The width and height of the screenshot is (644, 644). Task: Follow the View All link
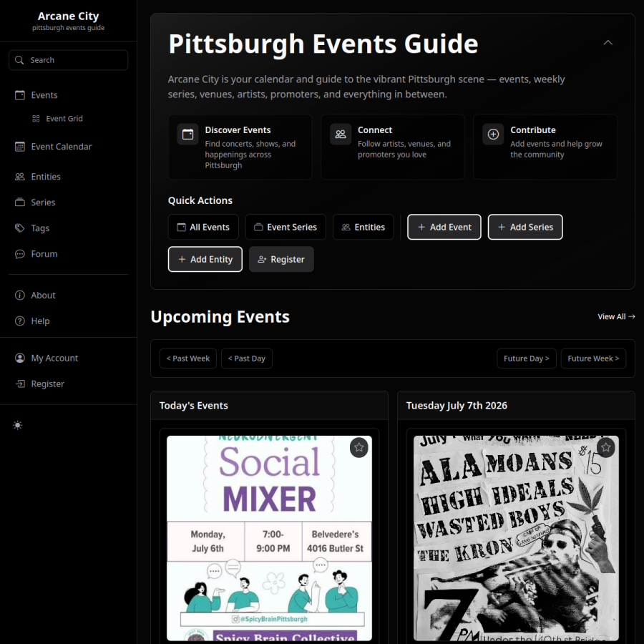pyautogui.click(x=616, y=317)
